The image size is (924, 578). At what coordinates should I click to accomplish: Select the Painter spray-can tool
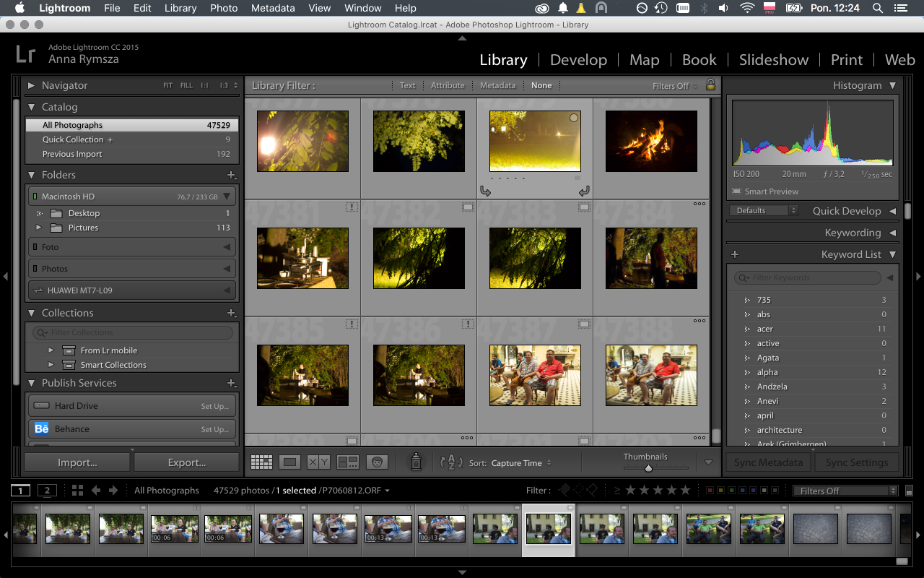pyautogui.click(x=417, y=462)
